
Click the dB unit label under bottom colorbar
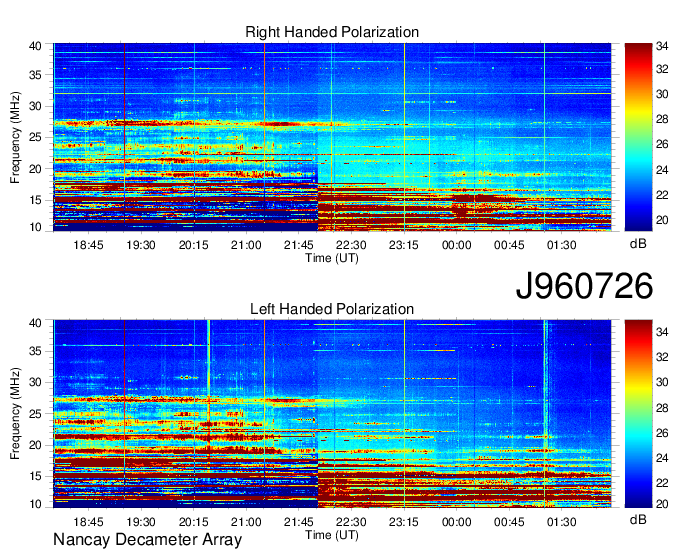point(638,520)
